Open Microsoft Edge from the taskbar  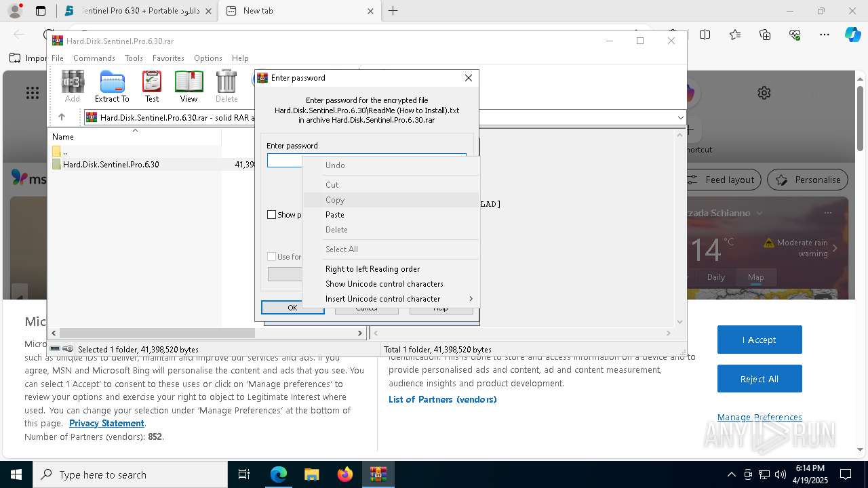point(279,474)
